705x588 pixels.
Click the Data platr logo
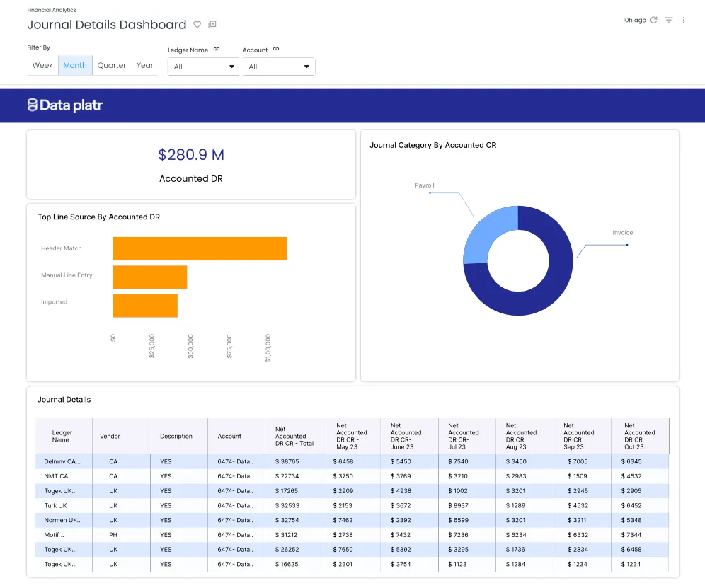coord(65,105)
